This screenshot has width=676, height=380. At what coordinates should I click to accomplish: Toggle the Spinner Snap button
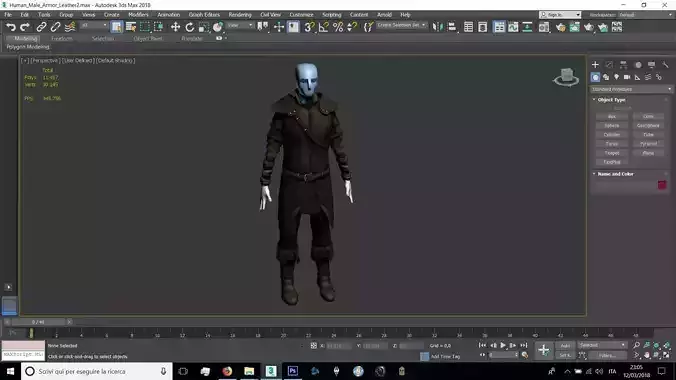click(x=352, y=27)
